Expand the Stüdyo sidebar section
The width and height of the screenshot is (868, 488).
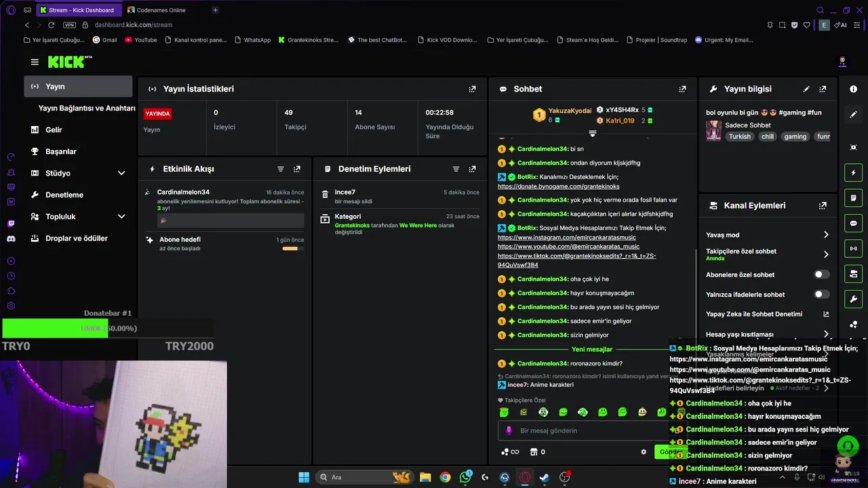pyautogui.click(x=121, y=173)
